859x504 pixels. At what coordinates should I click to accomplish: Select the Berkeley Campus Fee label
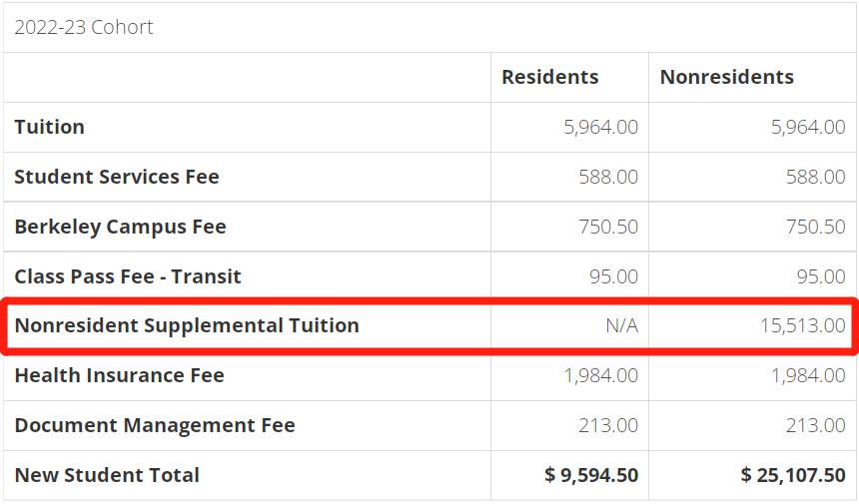[x=120, y=227]
